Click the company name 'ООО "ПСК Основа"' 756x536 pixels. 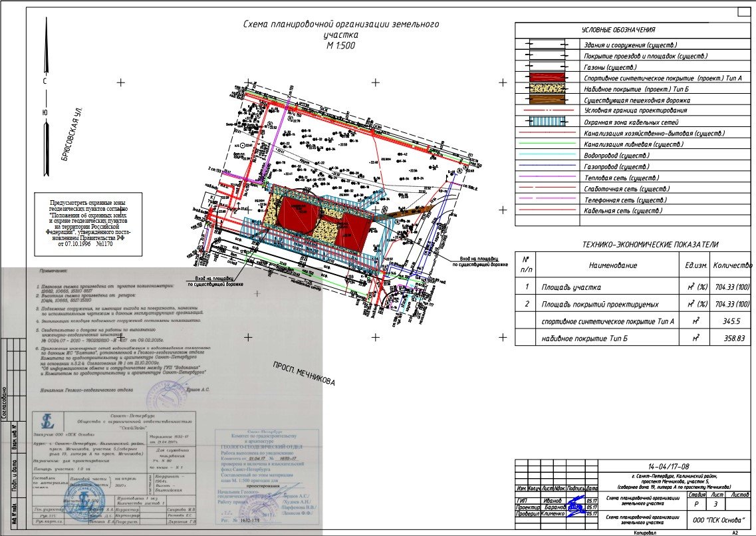click(x=718, y=520)
